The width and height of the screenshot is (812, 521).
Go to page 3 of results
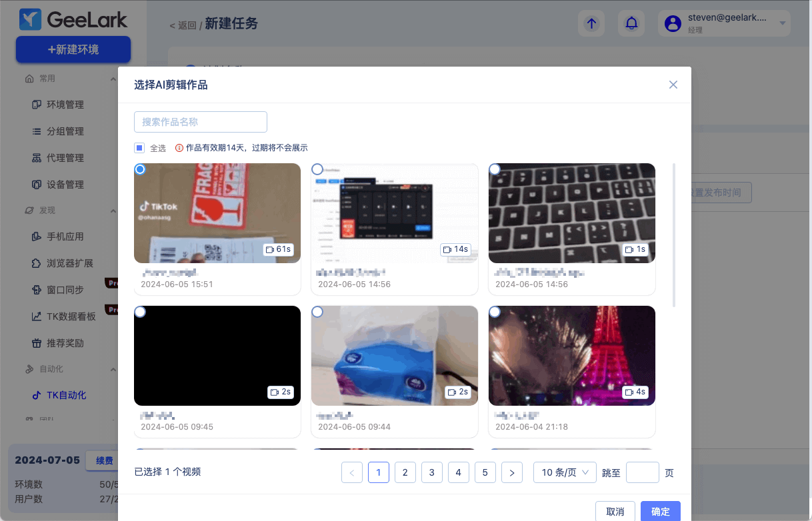(432, 472)
